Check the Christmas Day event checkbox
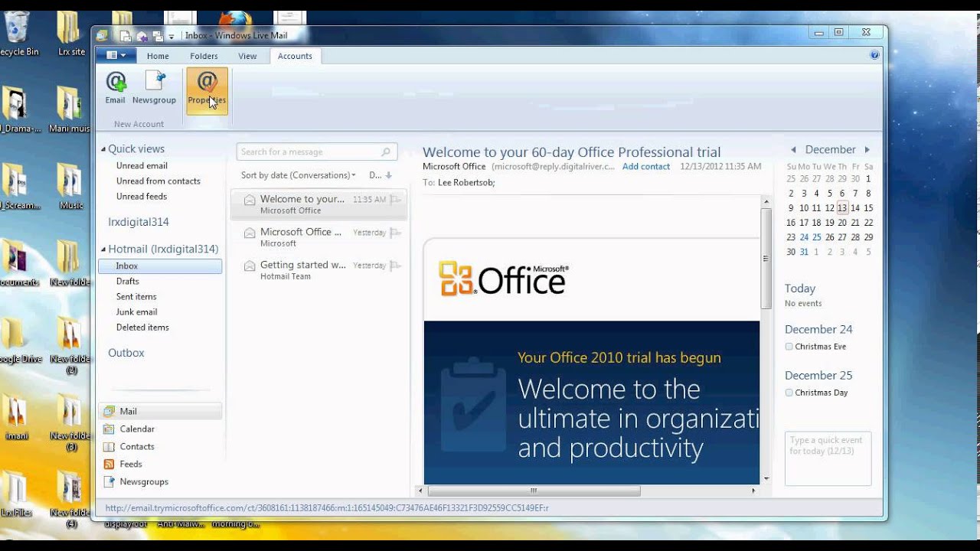Viewport: 980px width, 551px height. [789, 393]
